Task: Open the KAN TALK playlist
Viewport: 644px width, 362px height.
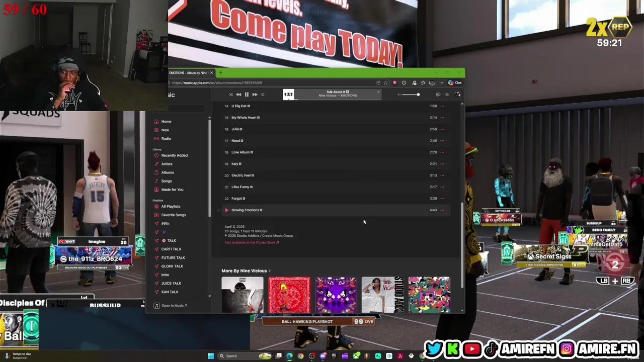Action: pos(170,292)
